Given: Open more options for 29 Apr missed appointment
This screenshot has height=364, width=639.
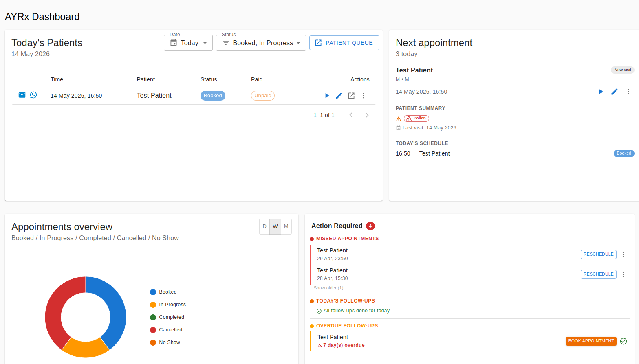Looking at the screenshot, I should pos(624,254).
